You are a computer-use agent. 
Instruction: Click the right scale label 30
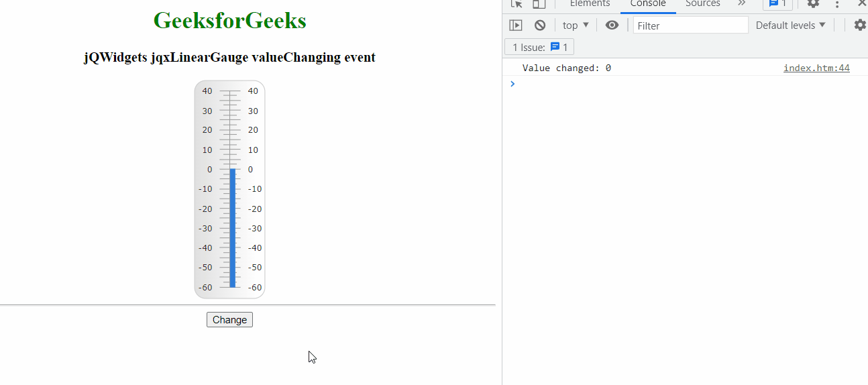pyautogui.click(x=253, y=111)
